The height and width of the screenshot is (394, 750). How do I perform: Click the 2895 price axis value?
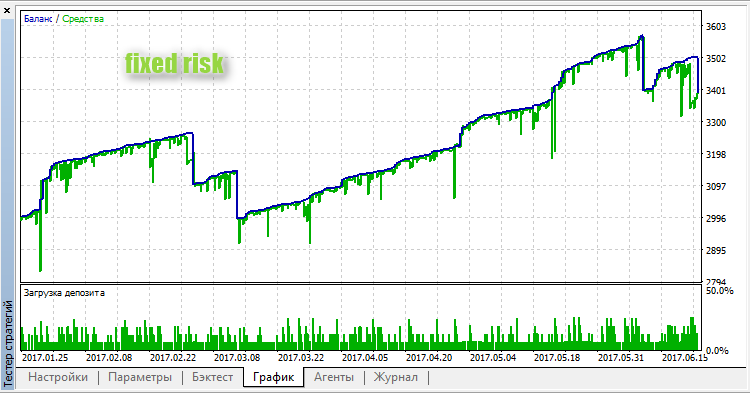(x=716, y=251)
